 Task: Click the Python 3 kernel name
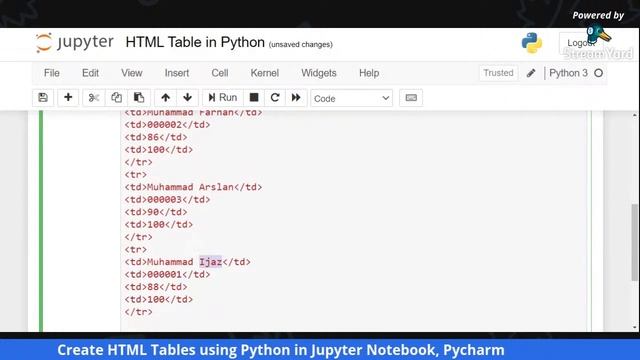click(x=568, y=73)
